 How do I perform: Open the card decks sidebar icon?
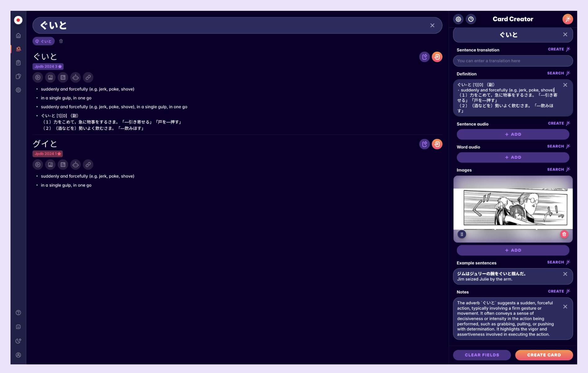tap(18, 76)
